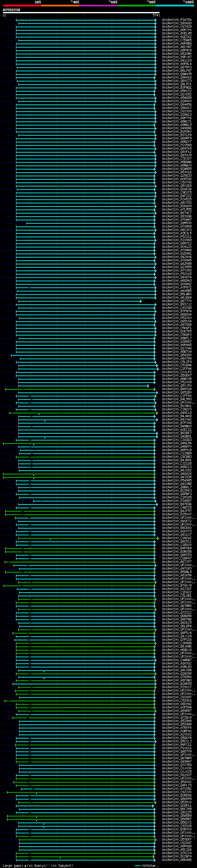Select the UniRef100_Q651B0 label
This screenshot has width=197, height=868.
176,393
